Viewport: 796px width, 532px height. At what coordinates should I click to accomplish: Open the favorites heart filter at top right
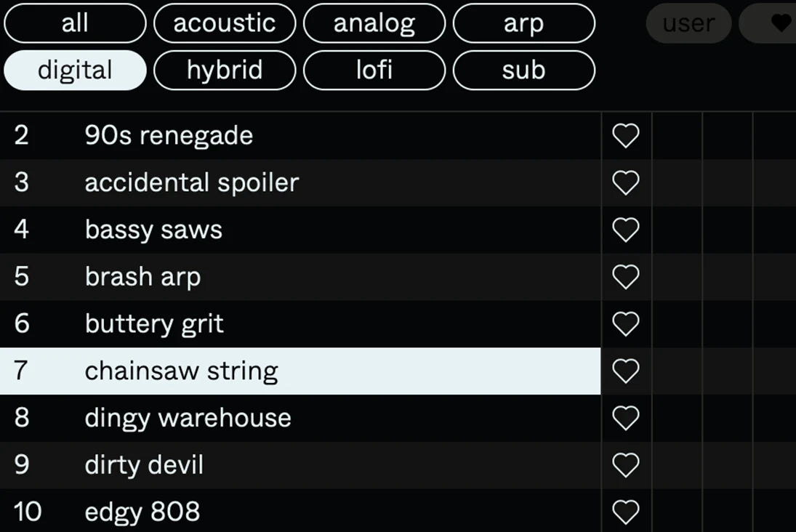click(778, 23)
